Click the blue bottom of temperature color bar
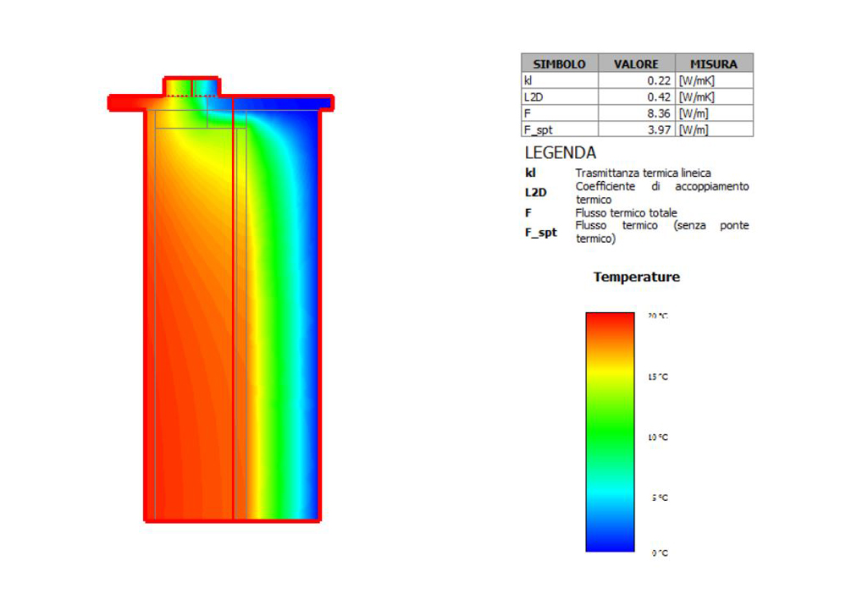The width and height of the screenshot is (868, 605). [x=610, y=539]
